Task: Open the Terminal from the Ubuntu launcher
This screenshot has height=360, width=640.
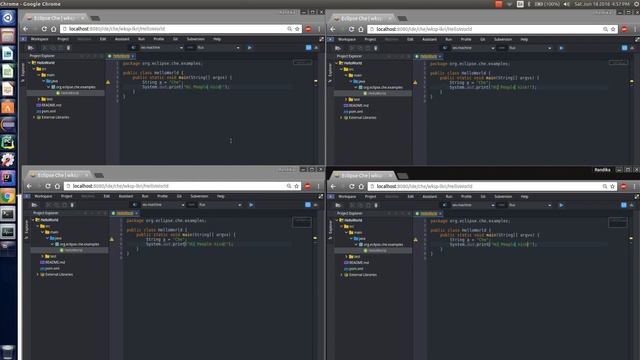Action: tap(8, 214)
